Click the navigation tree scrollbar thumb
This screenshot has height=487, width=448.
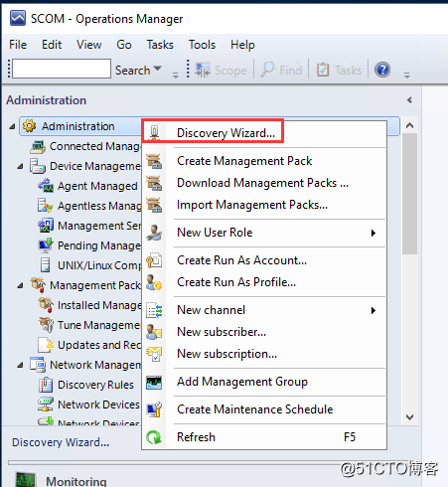410,194
